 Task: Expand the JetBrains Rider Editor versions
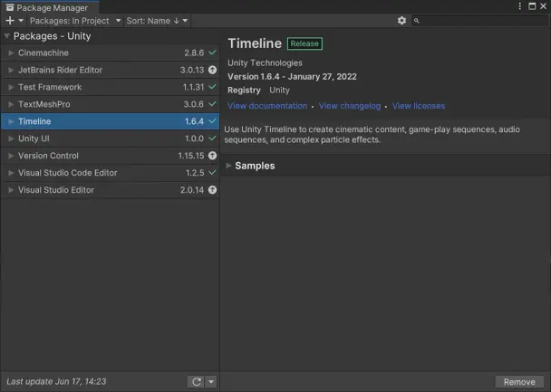(x=11, y=70)
